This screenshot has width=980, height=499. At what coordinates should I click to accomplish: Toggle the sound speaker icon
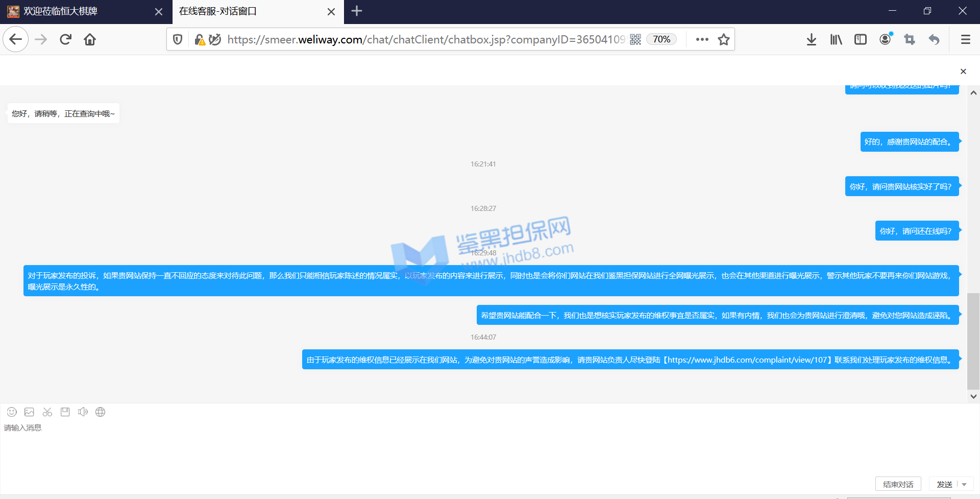[x=83, y=412]
